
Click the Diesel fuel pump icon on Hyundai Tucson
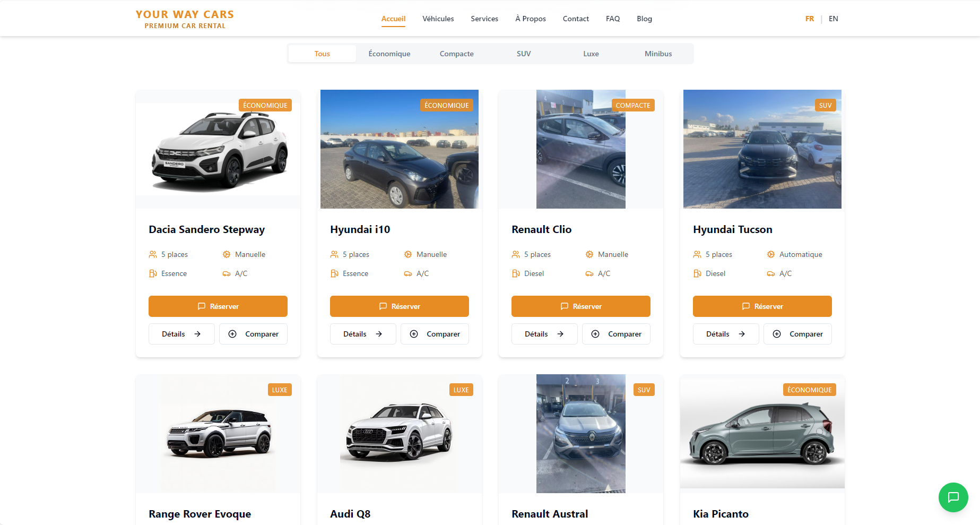point(697,273)
